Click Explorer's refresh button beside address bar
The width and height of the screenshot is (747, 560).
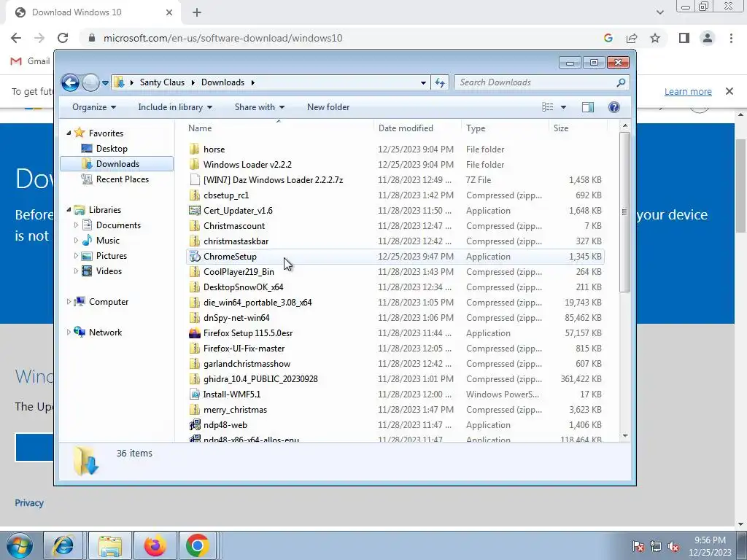click(440, 82)
